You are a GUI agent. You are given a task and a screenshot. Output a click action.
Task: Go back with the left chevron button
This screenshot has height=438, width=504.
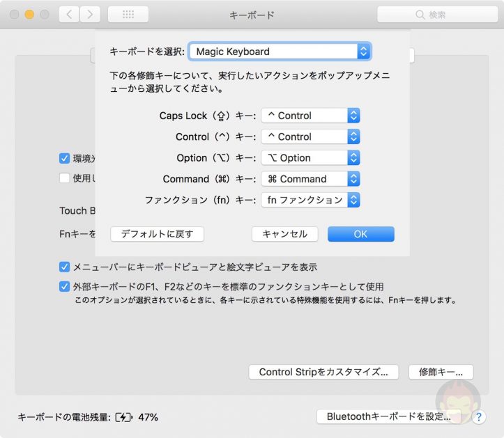69,15
